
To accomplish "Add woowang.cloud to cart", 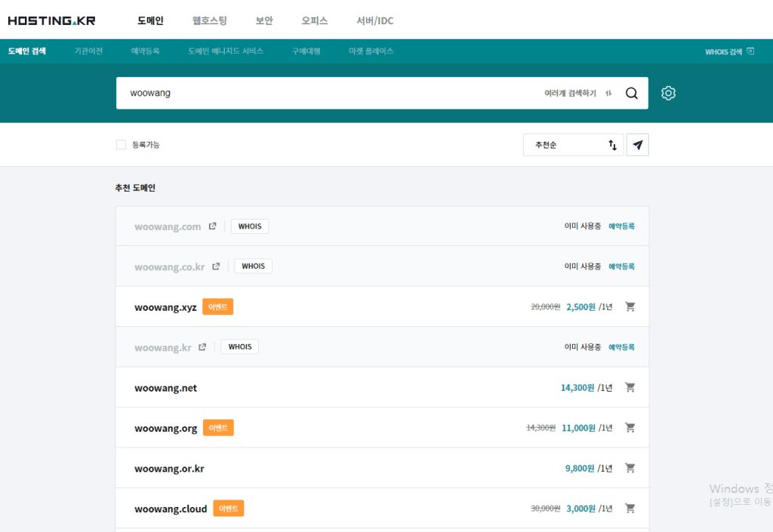I will [x=630, y=509].
